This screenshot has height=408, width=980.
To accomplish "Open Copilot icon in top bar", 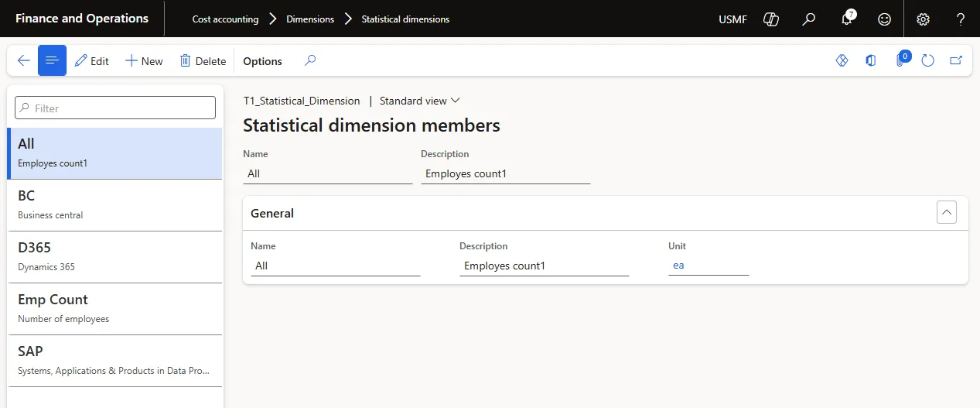I will [770, 19].
